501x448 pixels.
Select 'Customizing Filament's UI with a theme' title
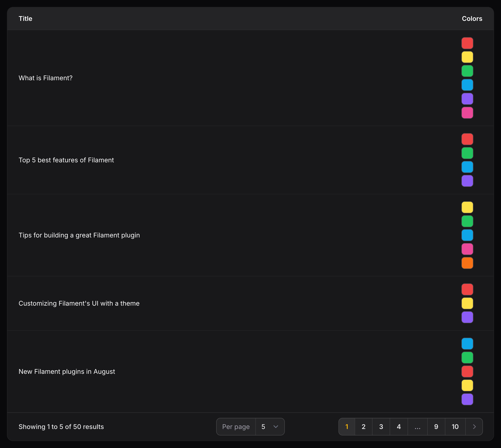pos(79,303)
